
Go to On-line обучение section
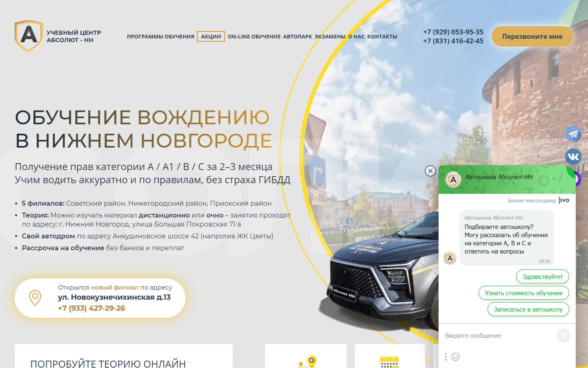254,36
